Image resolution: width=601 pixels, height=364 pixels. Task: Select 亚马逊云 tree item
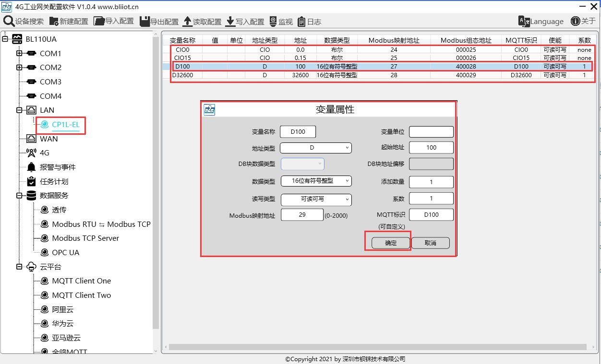click(66, 338)
